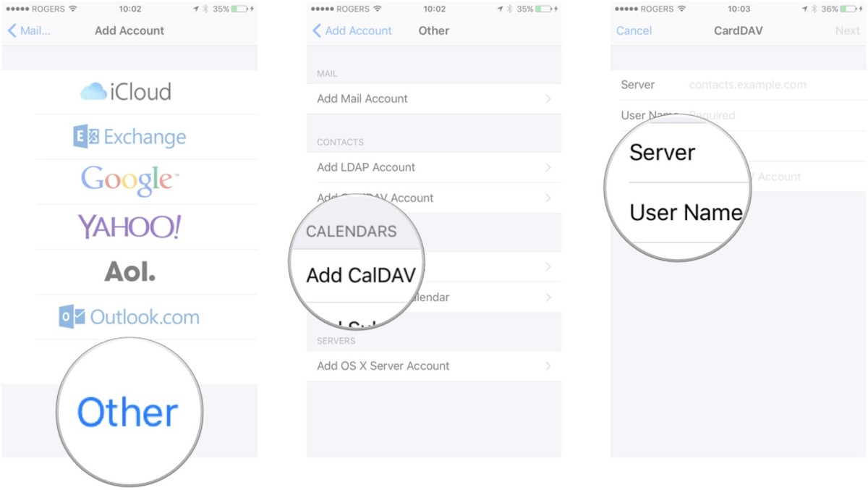Tap the chevron on the Add LDAP Account row

coord(548,167)
